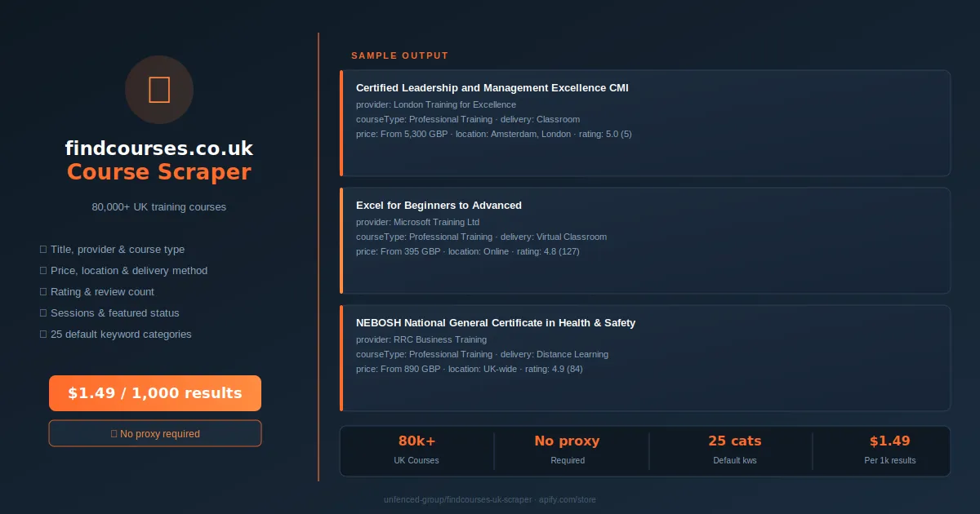
Task: Click the circular logo icon above the title
Action: coord(159,90)
